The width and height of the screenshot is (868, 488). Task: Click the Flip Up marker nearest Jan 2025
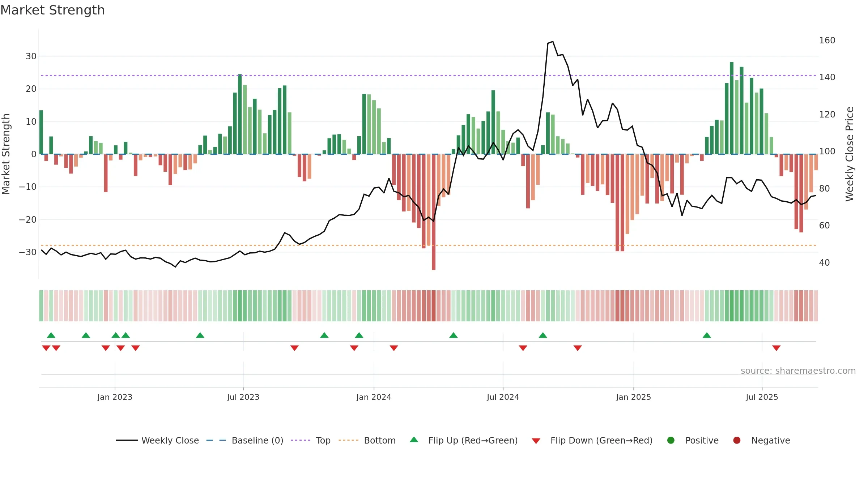[707, 335]
